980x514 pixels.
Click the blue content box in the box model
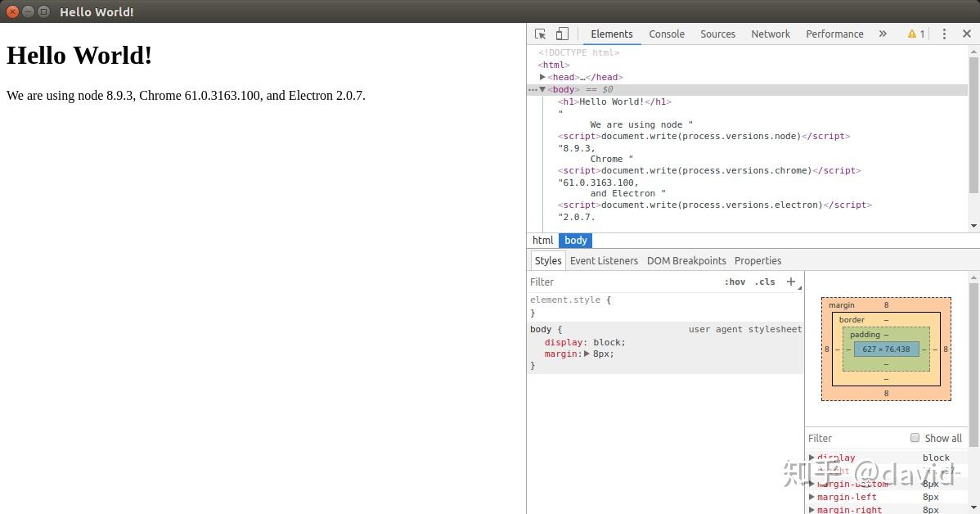(x=886, y=349)
